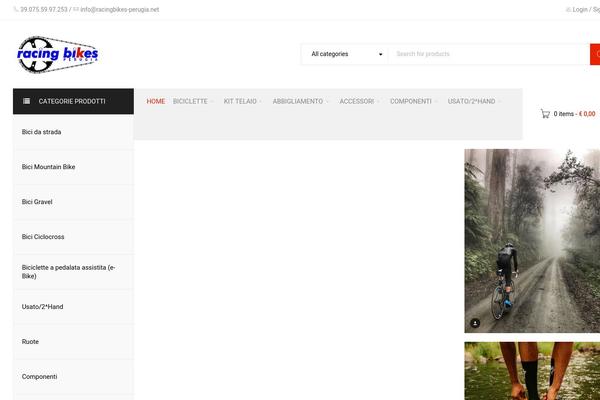Click the phone icon in top bar

point(16,10)
